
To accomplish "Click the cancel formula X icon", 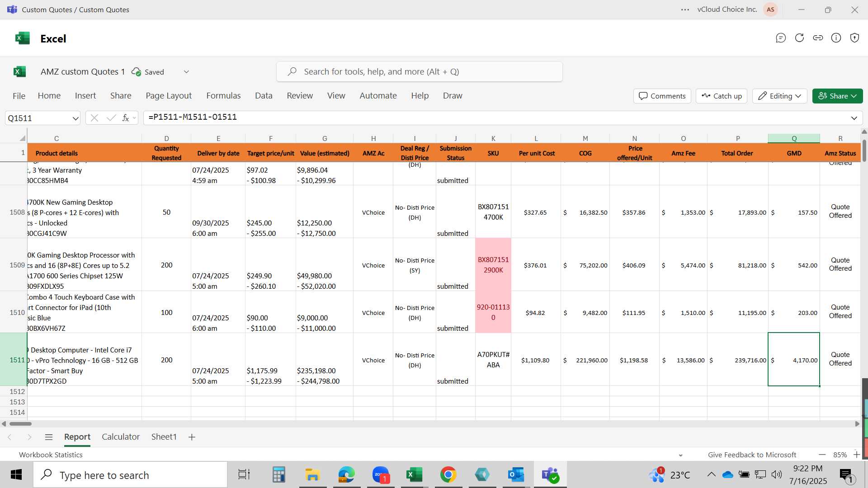I will [94, 118].
